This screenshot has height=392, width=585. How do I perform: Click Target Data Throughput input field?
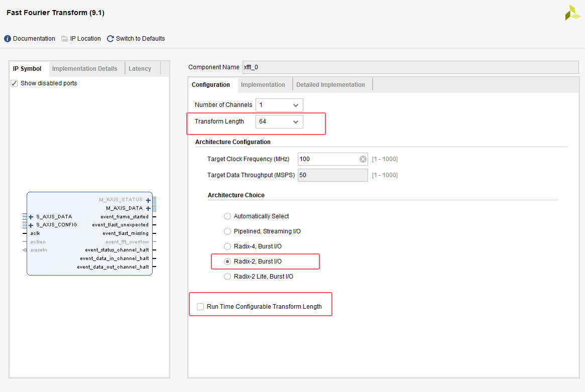coord(333,175)
